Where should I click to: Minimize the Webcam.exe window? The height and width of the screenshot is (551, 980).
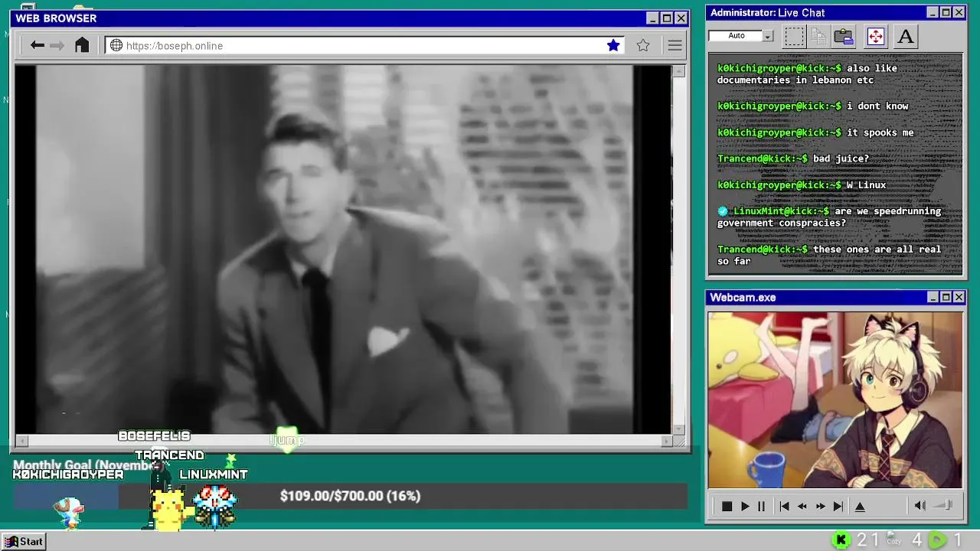[933, 297]
